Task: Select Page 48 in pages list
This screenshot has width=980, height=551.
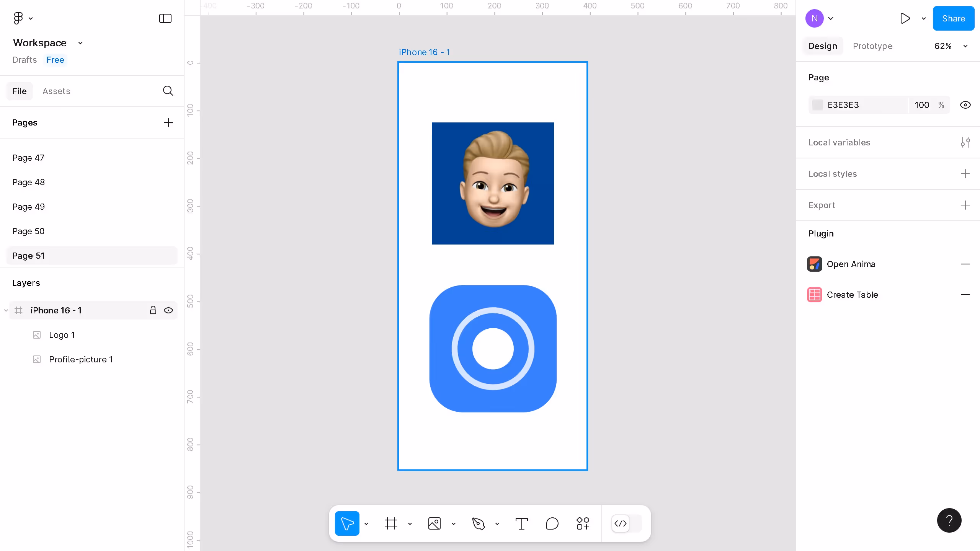Action: [x=28, y=182]
